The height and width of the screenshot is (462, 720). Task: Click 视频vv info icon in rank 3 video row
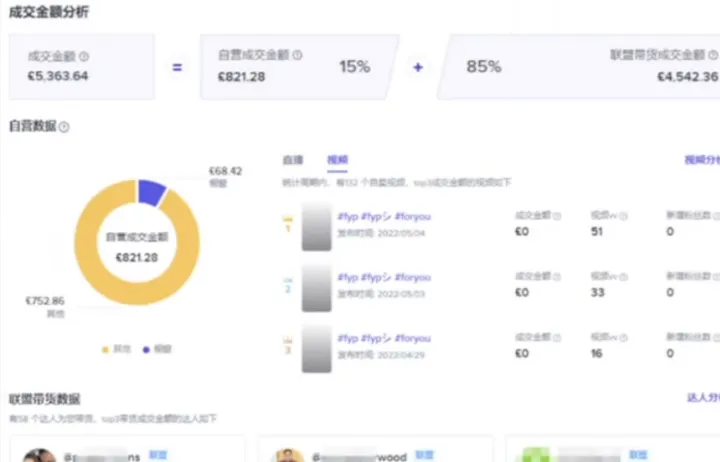[624, 338]
